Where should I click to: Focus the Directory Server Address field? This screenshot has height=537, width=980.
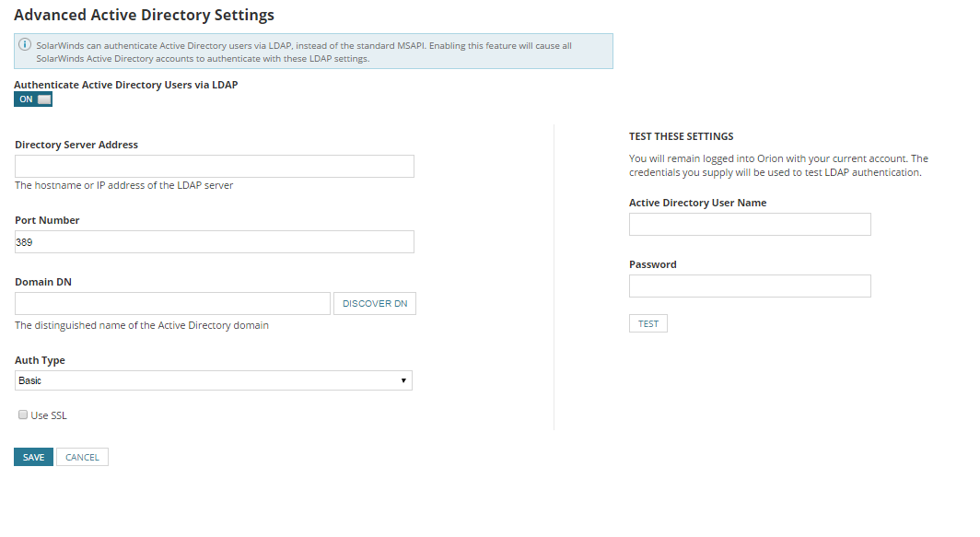coord(214,166)
